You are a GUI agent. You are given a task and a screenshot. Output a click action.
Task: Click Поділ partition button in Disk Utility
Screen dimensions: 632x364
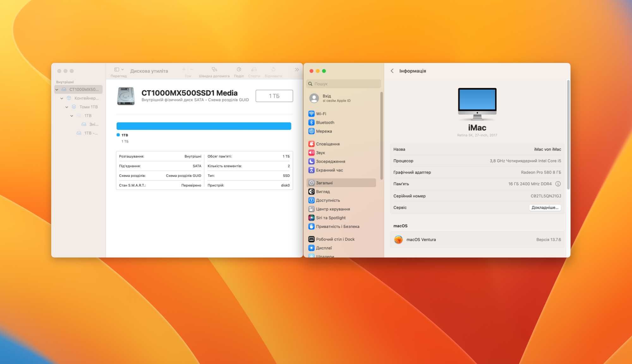pyautogui.click(x=239, y=72)
